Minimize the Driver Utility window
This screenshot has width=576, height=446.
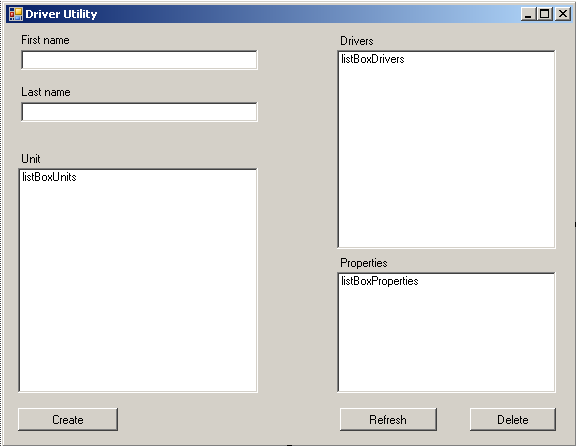tap(528, 14)
